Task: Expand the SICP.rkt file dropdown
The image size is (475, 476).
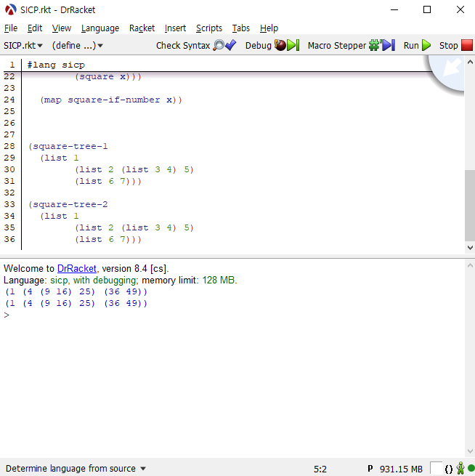Action: click(23, 45)
